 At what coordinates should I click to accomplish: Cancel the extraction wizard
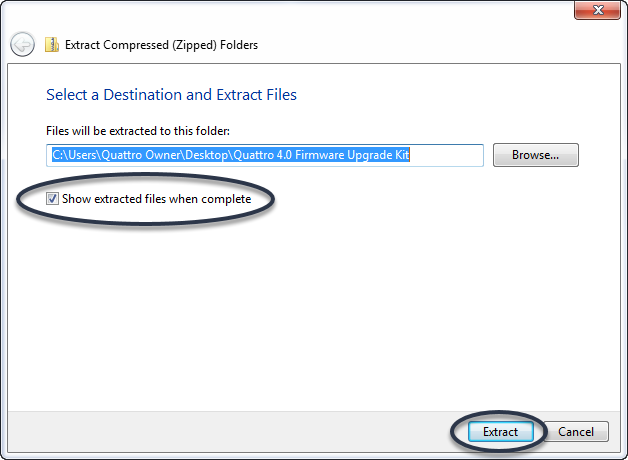576,432
